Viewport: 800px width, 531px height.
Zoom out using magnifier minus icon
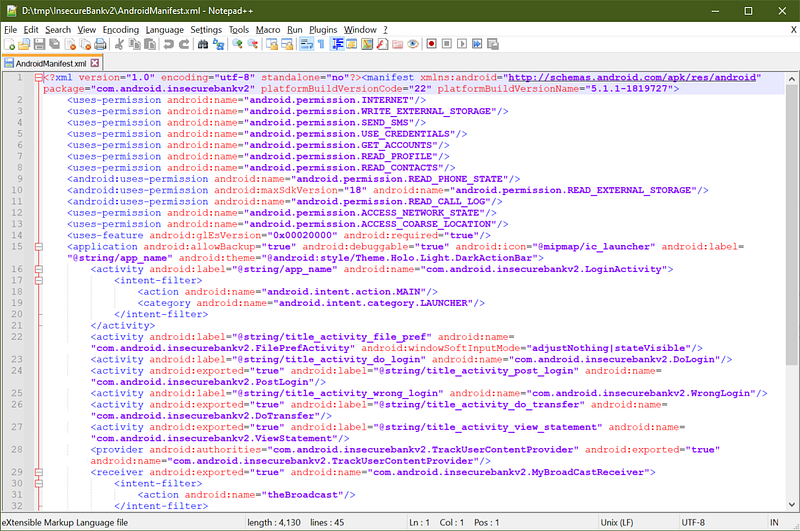[253, 44]
